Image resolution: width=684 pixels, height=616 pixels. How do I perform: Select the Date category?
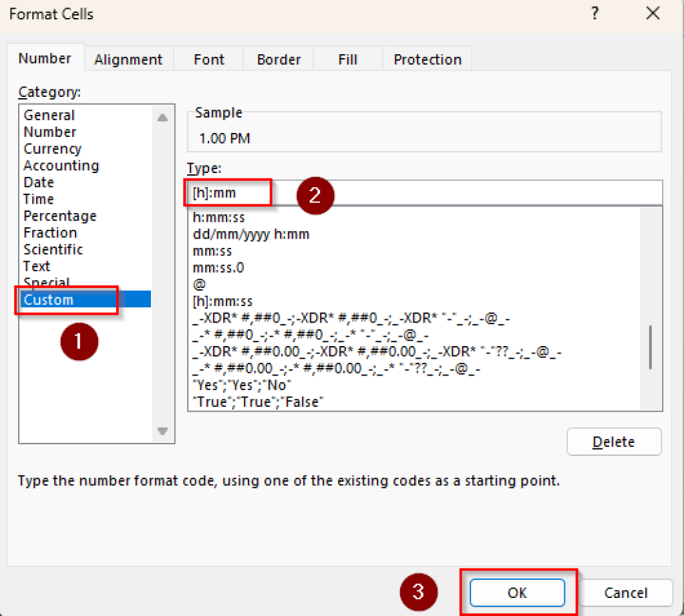pyautogui.click(x=38, y=182)
